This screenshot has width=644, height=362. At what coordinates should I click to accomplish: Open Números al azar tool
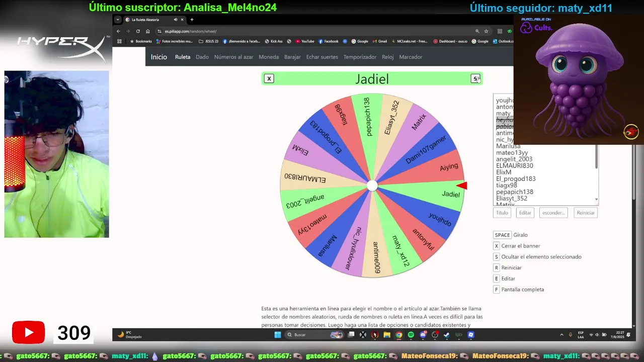click(233, 57)
